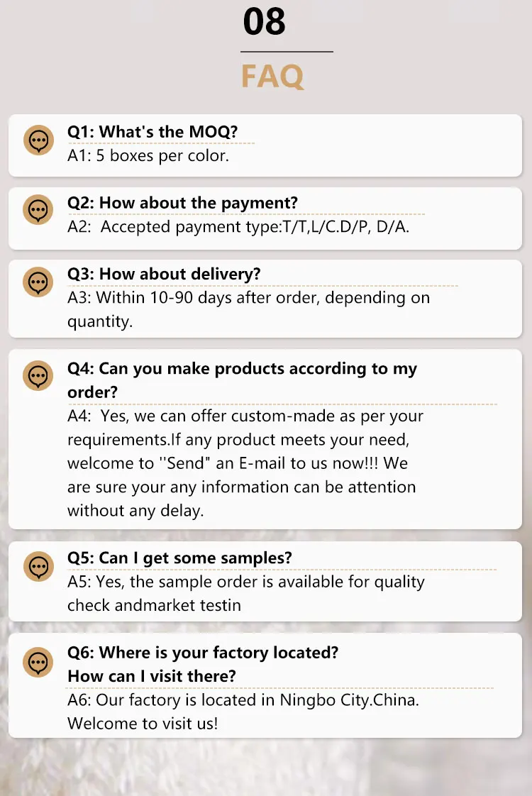The width and height of the screenshot is (532, 796).
Task: Click the Ningbo City factory location answer
Action: 243,712
